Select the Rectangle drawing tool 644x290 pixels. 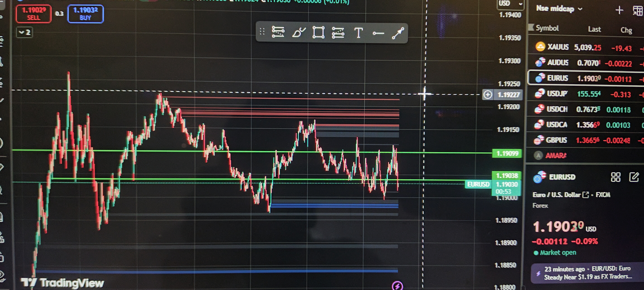318,33
